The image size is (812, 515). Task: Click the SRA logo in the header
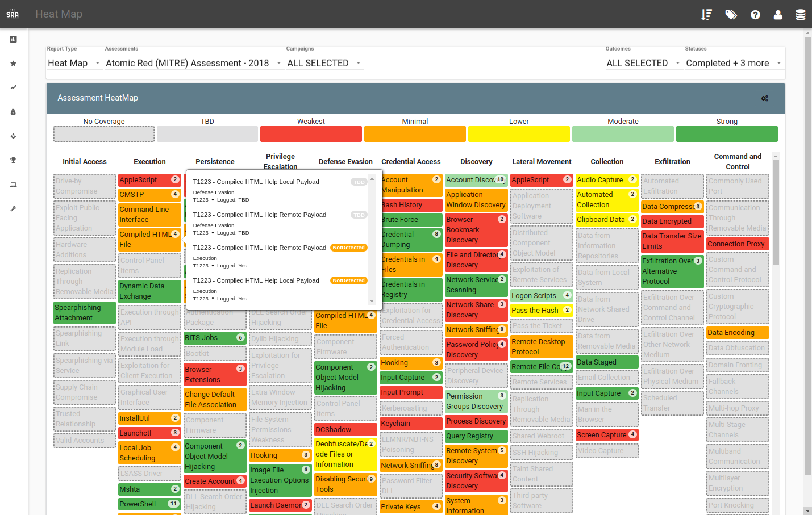tap(13, 14)
